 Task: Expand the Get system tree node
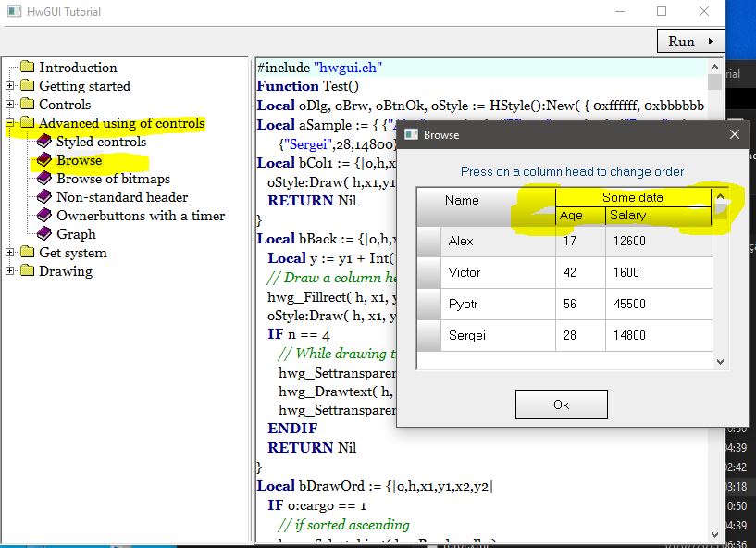10,253
